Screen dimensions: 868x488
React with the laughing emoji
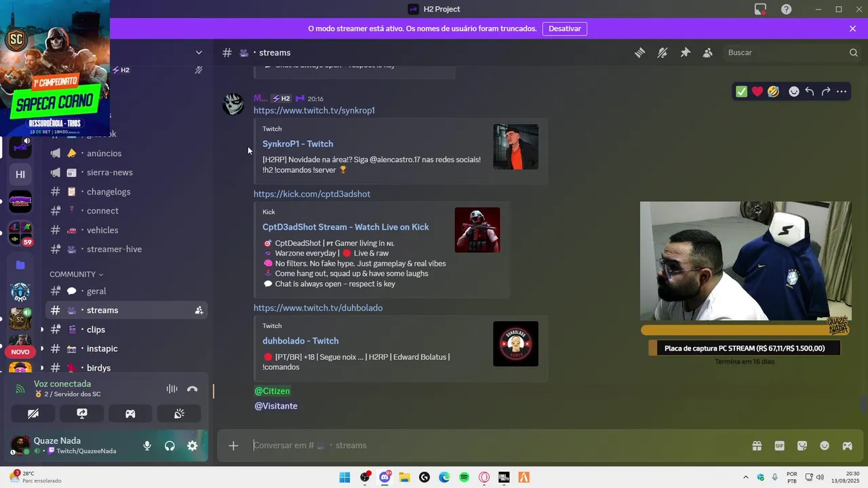[773, 91]
